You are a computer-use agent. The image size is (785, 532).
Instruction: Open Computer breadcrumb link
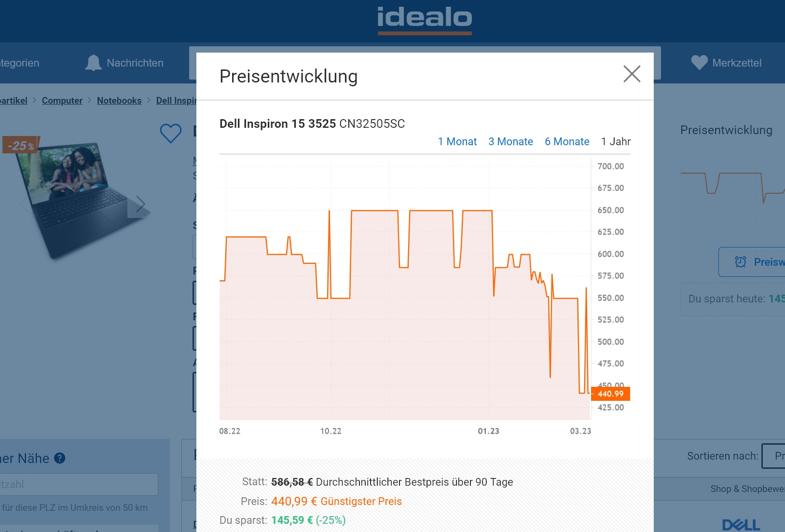pyautogui.click(x=62, y=100)
